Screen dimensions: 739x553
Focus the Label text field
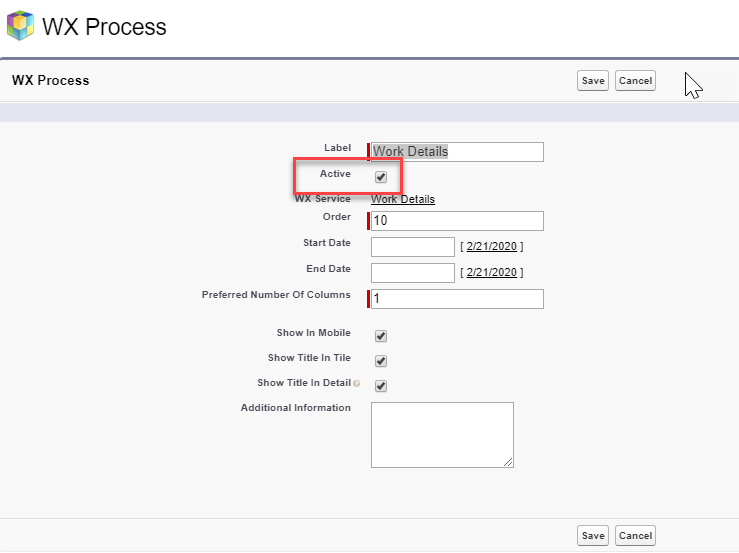coord(457,152)
